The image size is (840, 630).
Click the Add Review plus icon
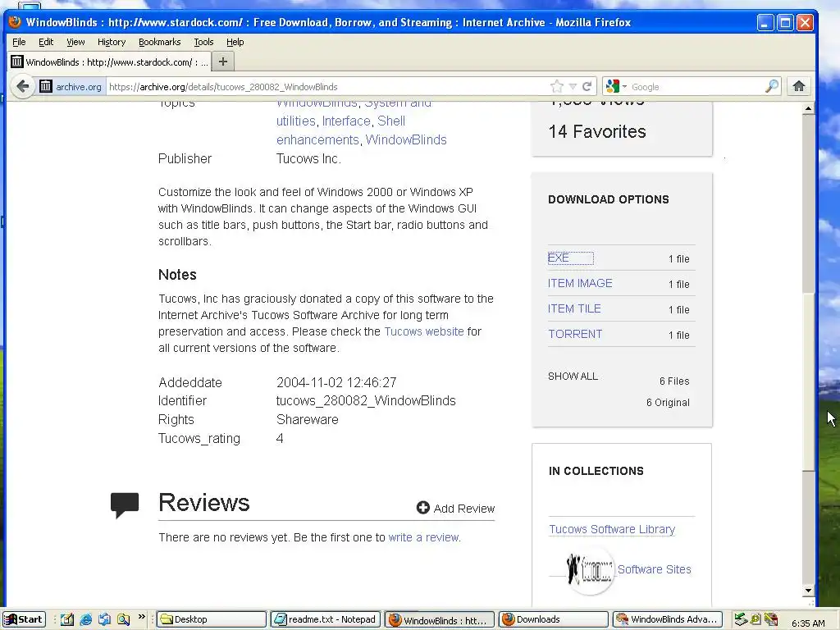[422, 507]
